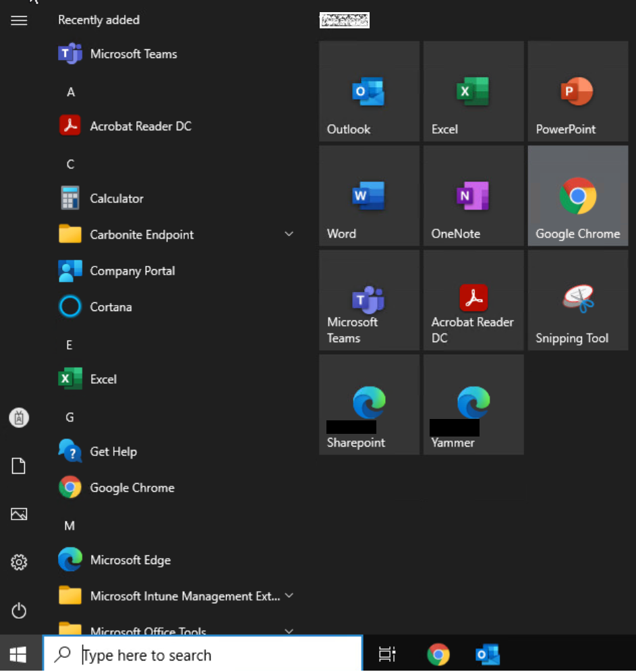Launch Calculator from the app list
The width and height of the screenshot is (636, 672).
click(115, 198)
